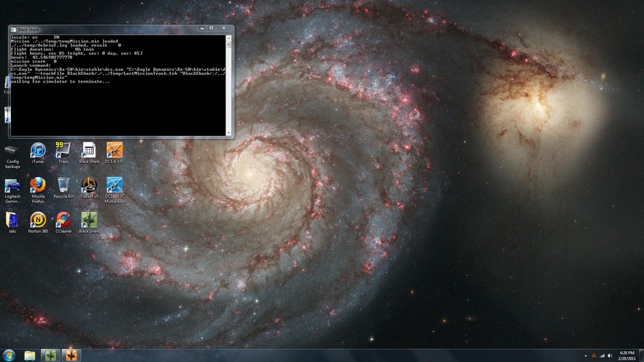Select the Recycle Bin icon

(63, 188)
